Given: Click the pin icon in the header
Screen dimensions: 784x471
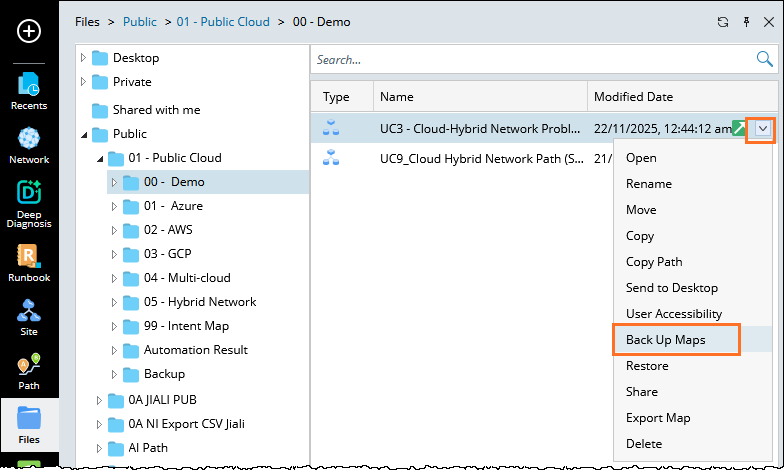Looking at the screenshot, I should [745, 21].
